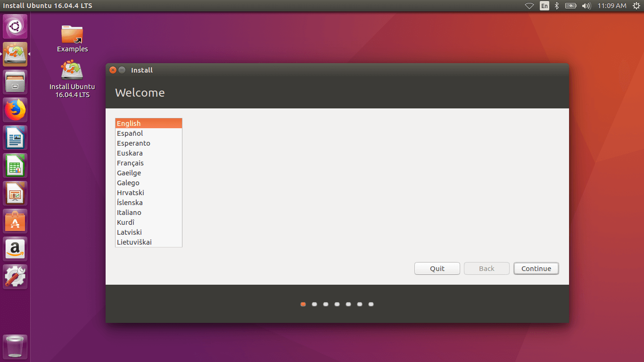Click the clock showing 11:09 AM
This screenshot has width=644, height=362.
[x=612, y=6]
